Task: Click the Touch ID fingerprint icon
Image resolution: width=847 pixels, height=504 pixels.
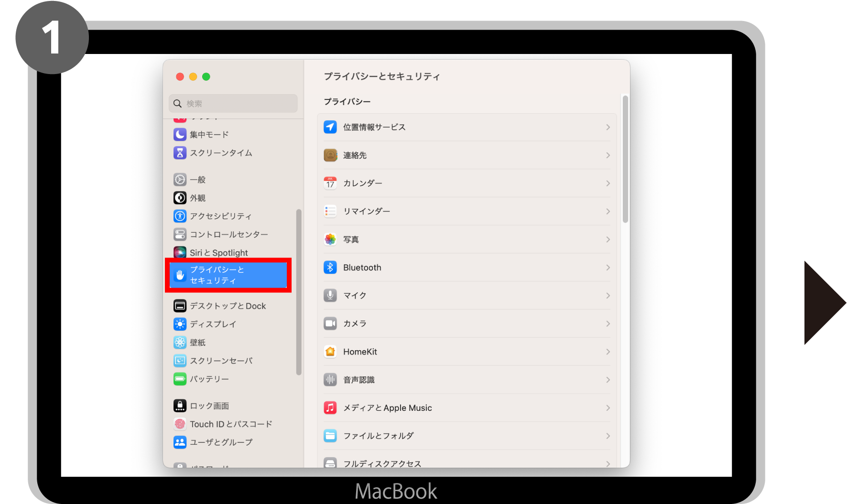Action: tap(180, 424)
